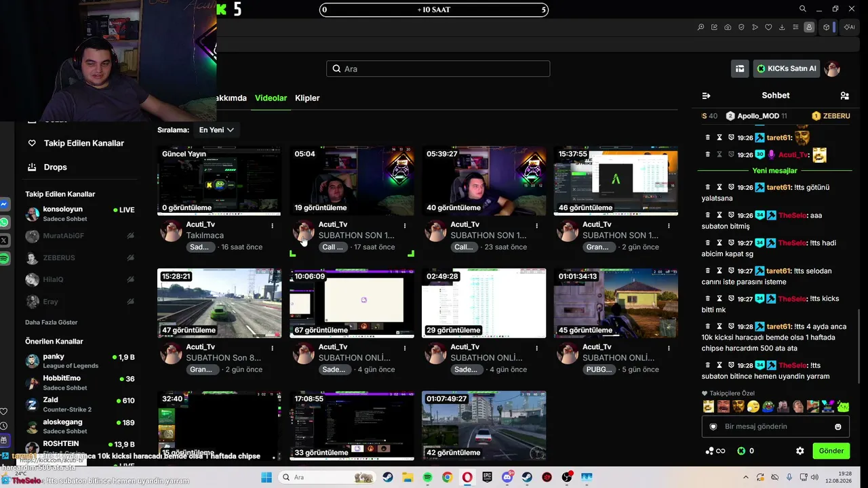Open chat settings gear icon
Image resolution: width=868 pixels, height=488 pixels.
click(800, 451)
